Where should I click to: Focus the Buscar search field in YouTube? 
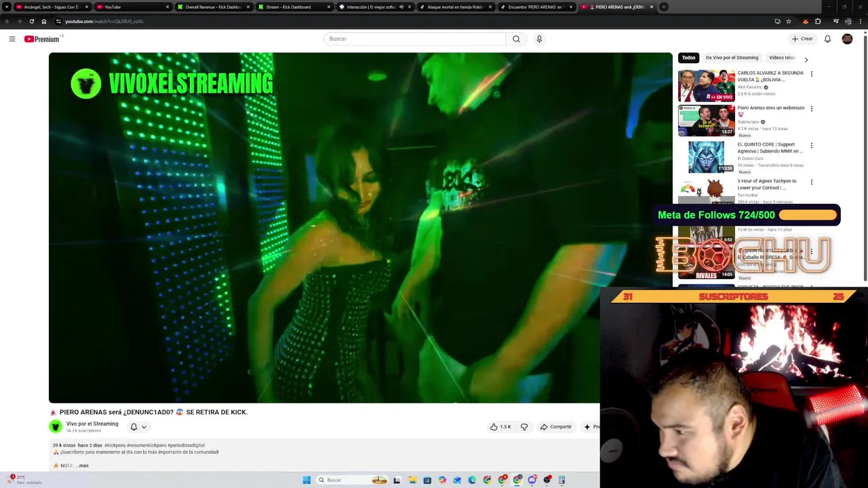(414, 39)
